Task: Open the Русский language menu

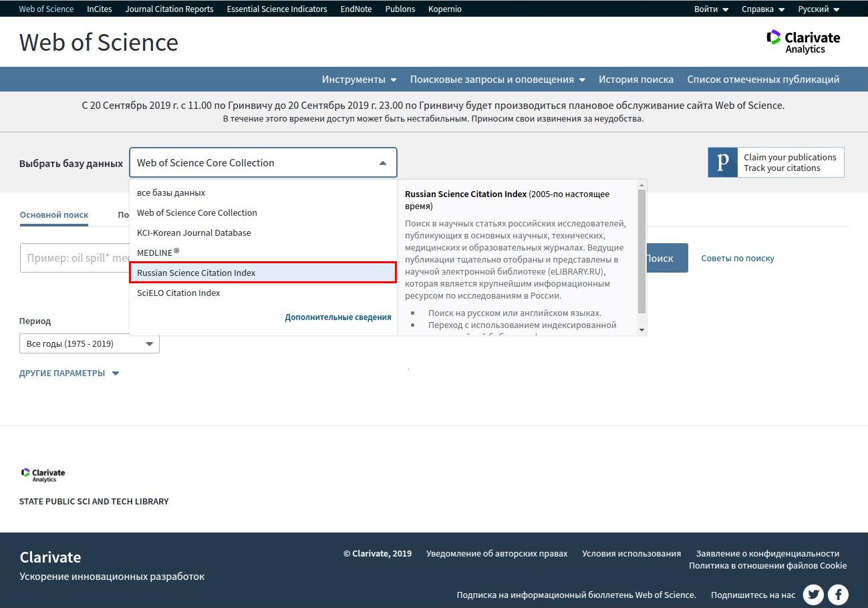Action: (x=818, y=9)
